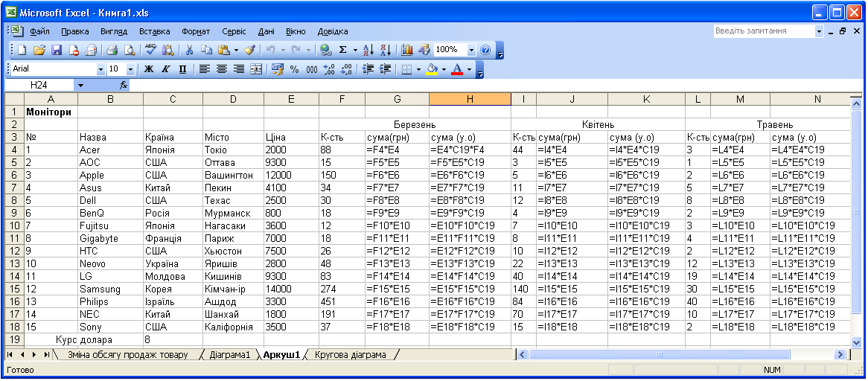Center the cell text
868x381 pixels.
click(x=222, y=69)
